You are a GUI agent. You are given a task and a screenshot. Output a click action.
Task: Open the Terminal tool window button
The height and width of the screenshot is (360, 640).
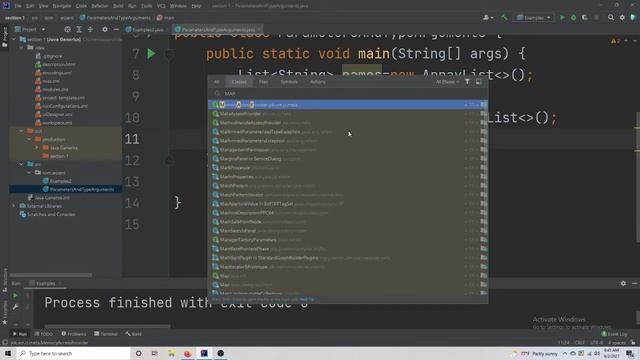coord(106,334)
